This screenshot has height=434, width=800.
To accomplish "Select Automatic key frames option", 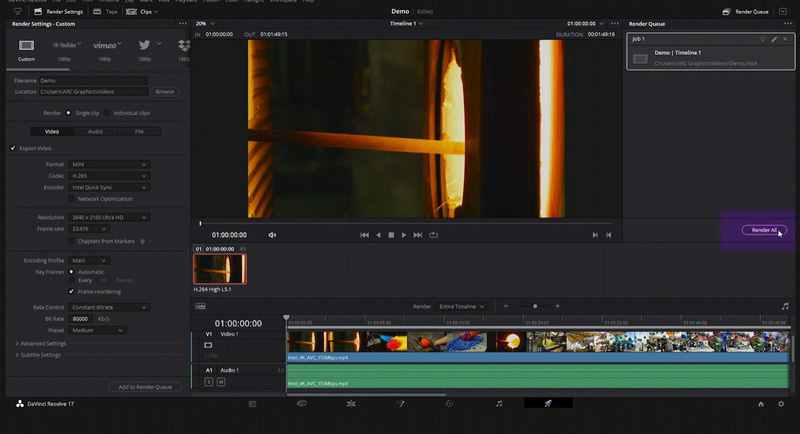I will pos(71,272).
